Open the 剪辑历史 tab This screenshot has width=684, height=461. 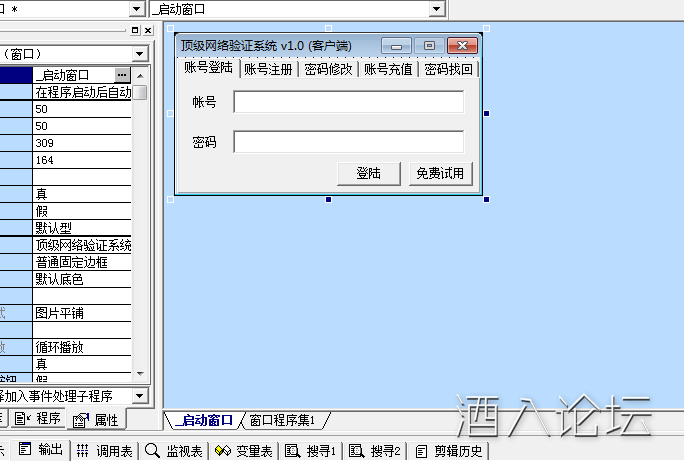click(x=449, y=451)
